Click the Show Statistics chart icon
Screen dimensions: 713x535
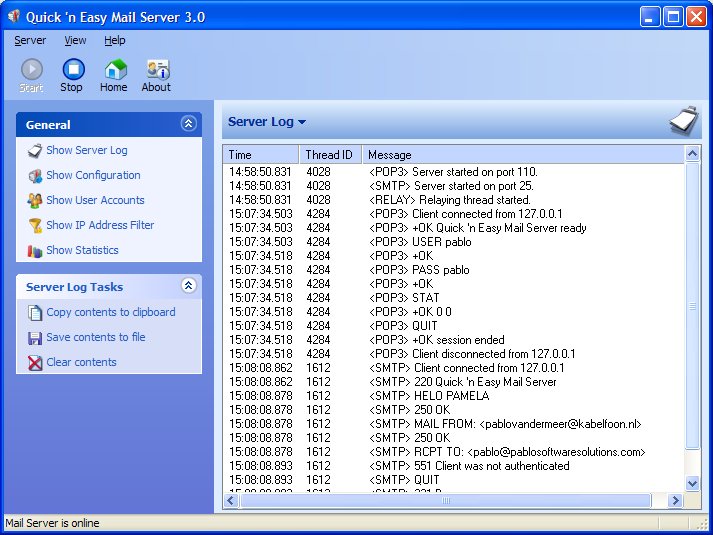point(35,250)
